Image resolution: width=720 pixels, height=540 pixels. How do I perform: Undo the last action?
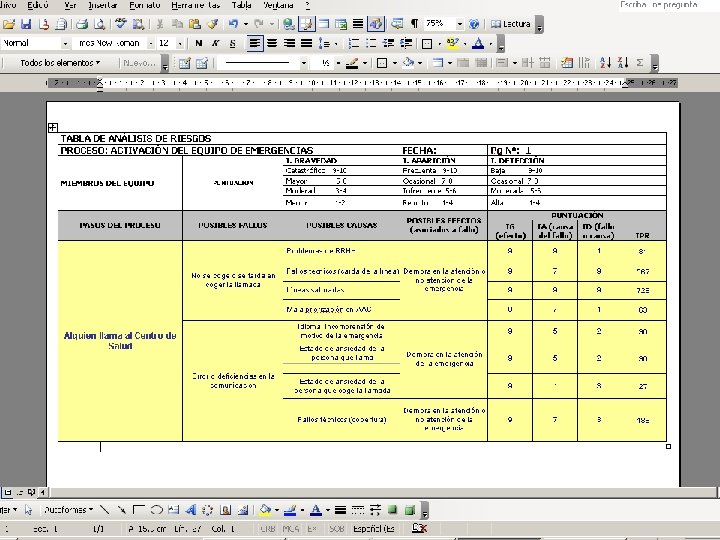(x=233, y=24)
